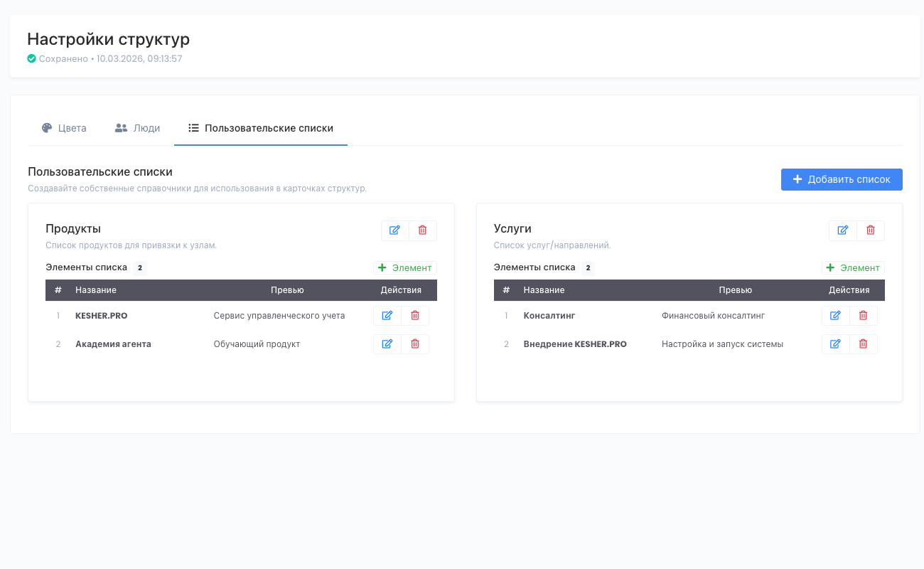Edit the Консалтинг row

(836, 316)
